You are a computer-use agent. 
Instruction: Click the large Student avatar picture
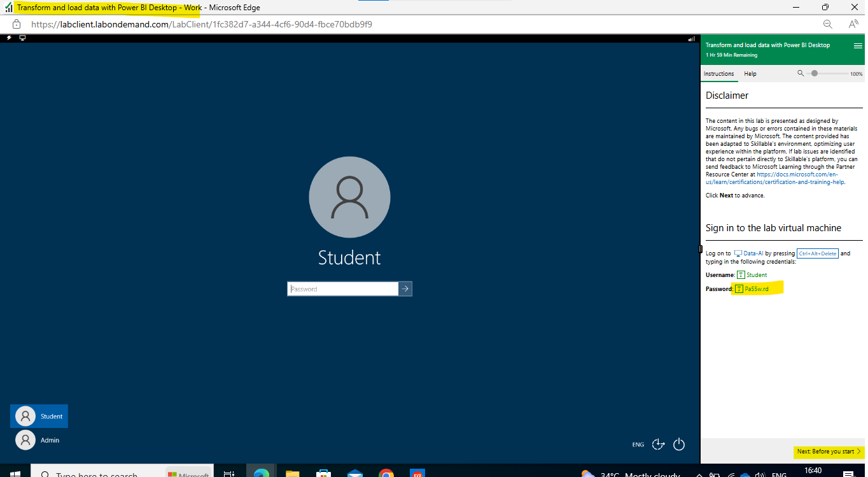[349, 198]
